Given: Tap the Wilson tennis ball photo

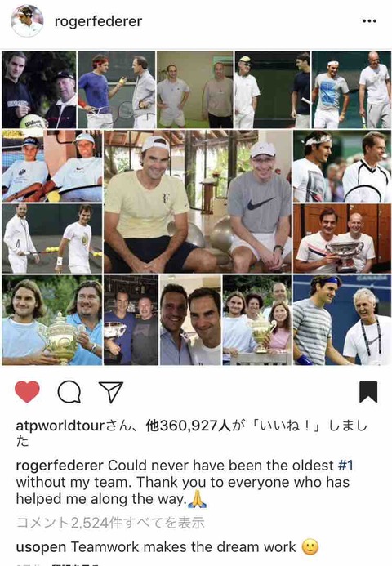Looking at the screenshot, I should (39, 90).
